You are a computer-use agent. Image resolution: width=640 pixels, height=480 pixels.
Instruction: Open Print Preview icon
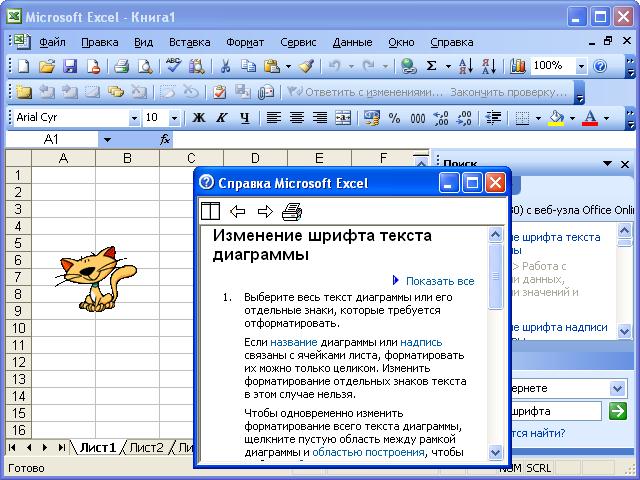145,66
